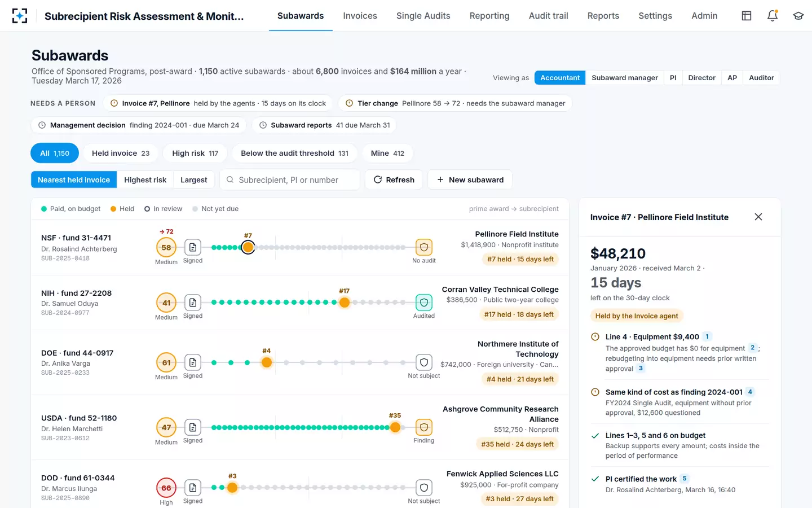
Task: Select invoice #35 marker on Ashgrove timeline
Action: pyautogui.click(x=395, y=427)
